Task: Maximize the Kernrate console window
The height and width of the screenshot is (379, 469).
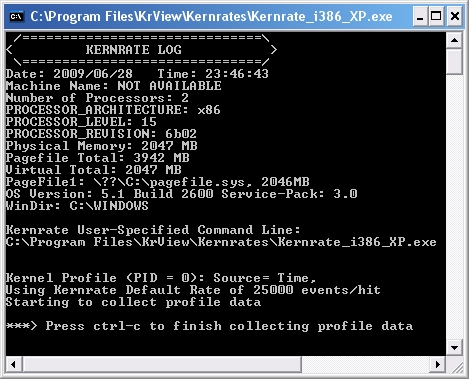Action: click(436, 16)
